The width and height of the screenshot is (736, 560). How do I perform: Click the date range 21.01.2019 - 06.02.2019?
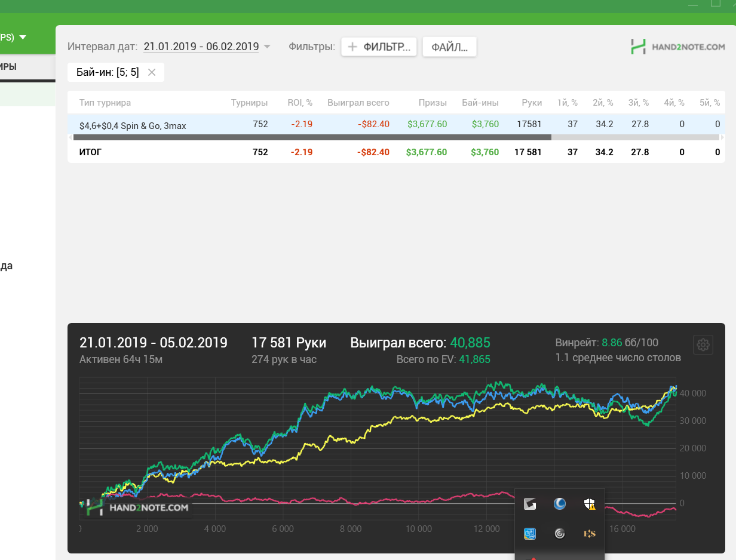[201, 47]
